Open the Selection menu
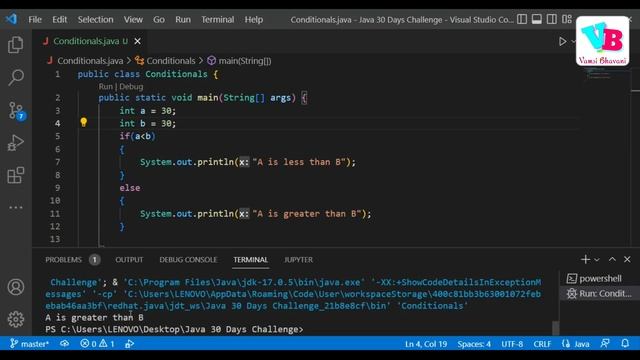The image size is (640, 360). click(96, 19)
